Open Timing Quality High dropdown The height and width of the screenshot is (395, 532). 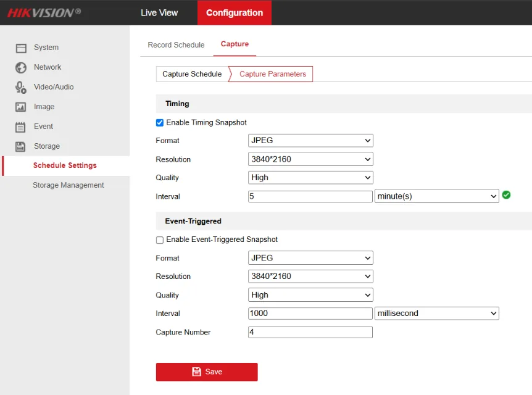click(310, 178)
